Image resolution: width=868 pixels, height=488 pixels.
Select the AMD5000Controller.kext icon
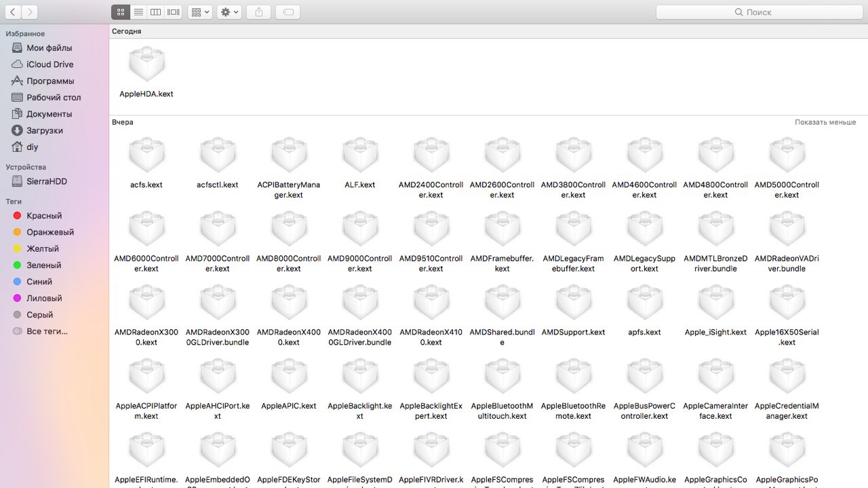pos(787,155)
